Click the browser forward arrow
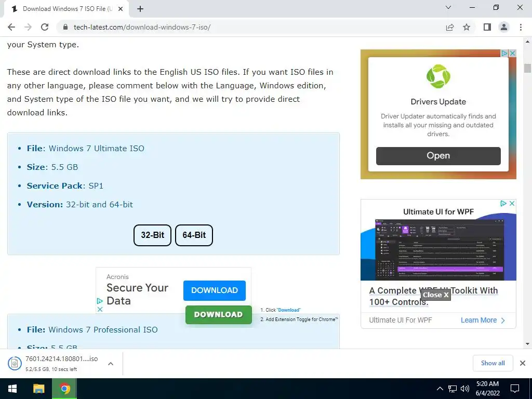Image resolution: width=532 pixels, height=399 pixels. [x=28, y=27]
